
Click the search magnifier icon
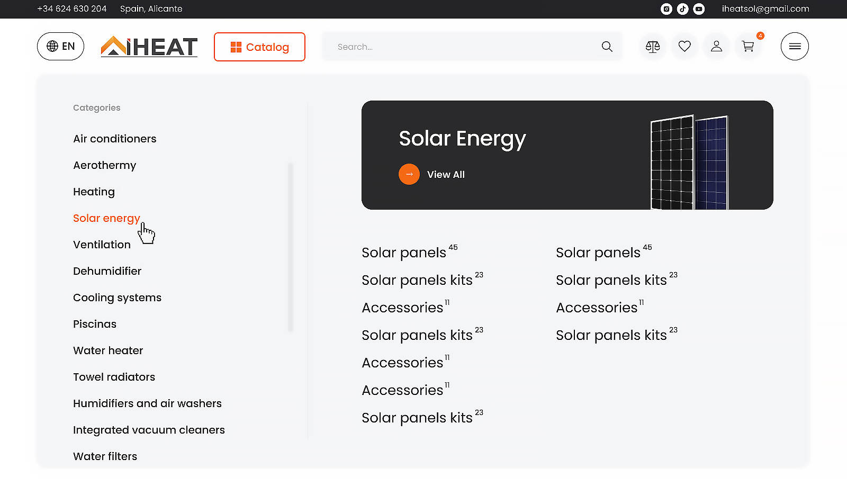coord(607,47)
